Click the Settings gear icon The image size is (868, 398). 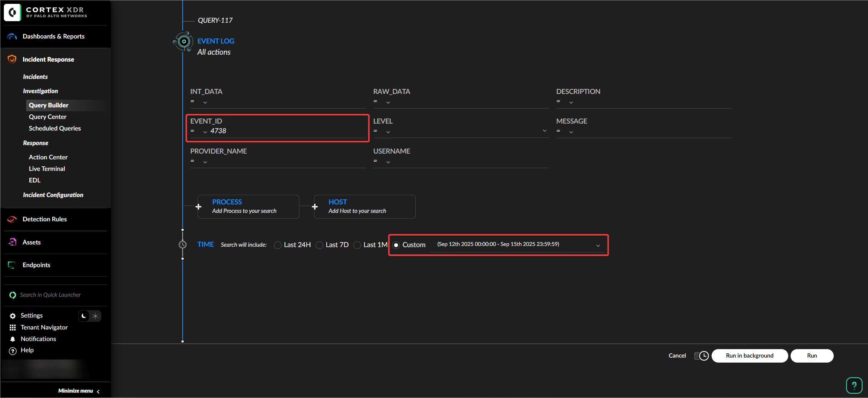point(13,316)
